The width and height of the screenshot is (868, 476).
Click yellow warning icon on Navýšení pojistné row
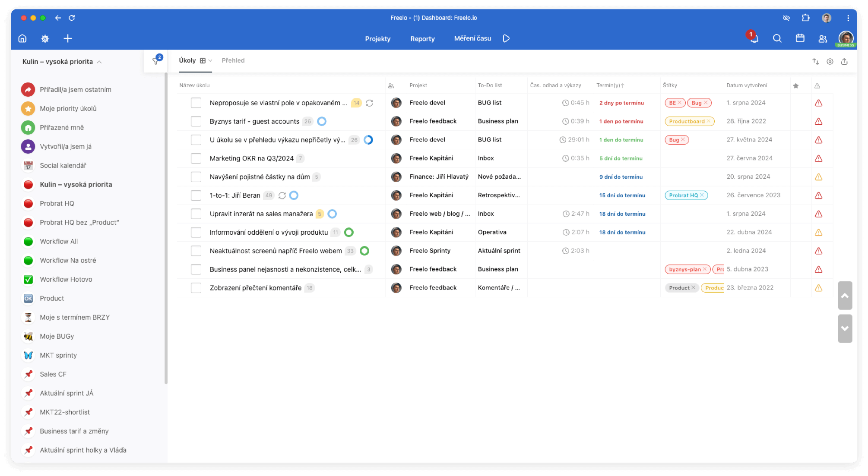pos(818,177)
